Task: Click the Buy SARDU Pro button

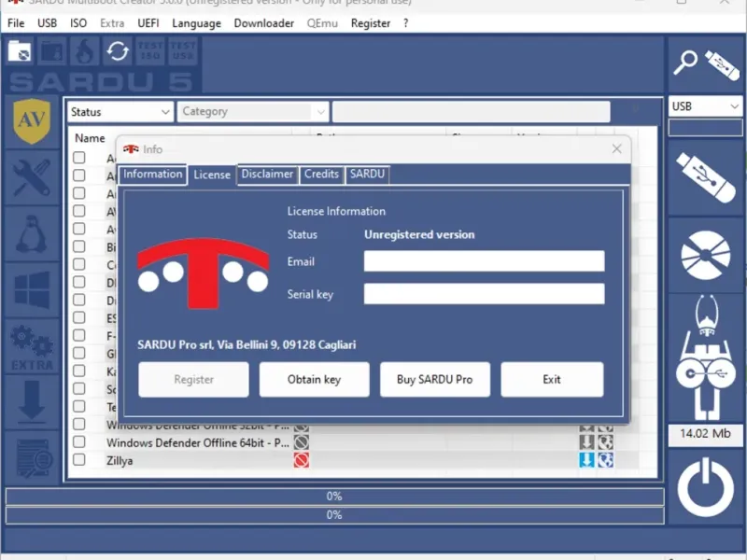Action: (434, 379)
